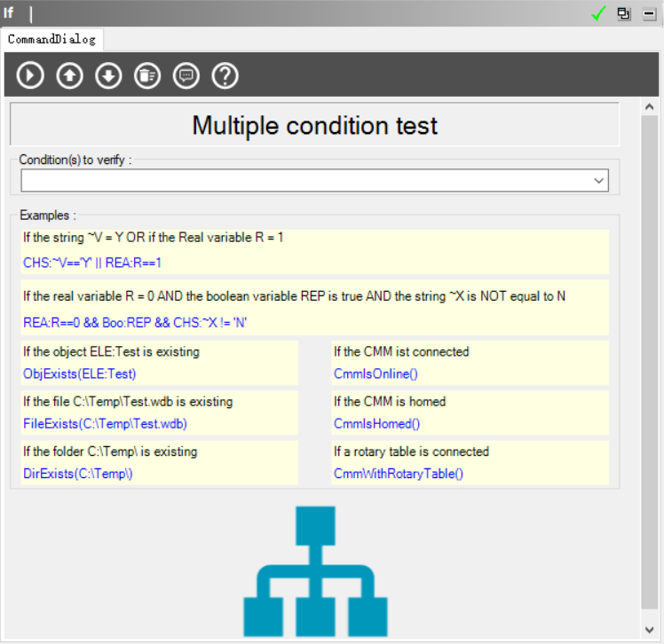Click the window restore icon in title bar
Image resolution: width=664 pixels, height=644 pixels.
click(x=624, y=13)
